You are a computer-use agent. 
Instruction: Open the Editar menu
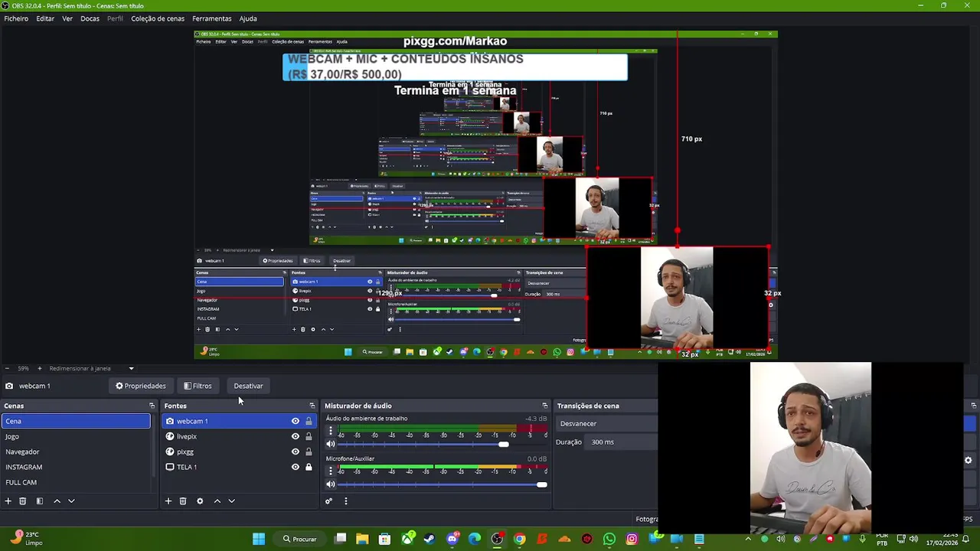(x=45, y=18)
